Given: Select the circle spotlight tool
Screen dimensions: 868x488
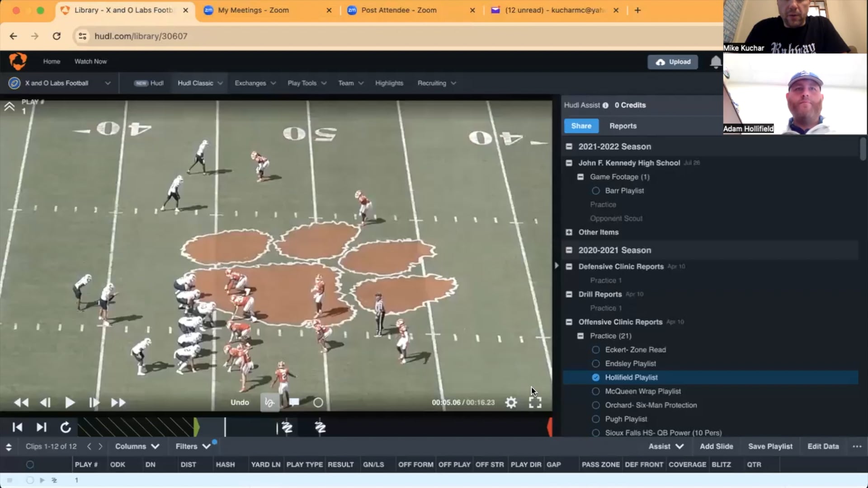Looking at the screenshot, I should (318, 402).
